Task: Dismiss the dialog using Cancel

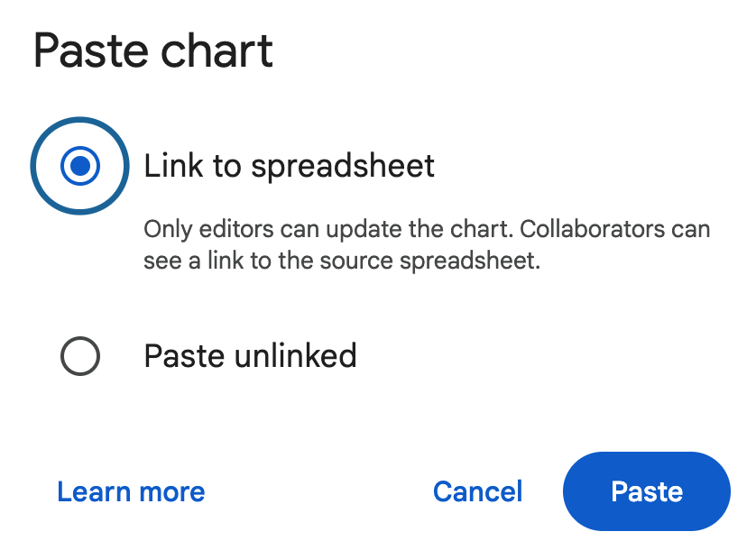Action: point(478,491)
